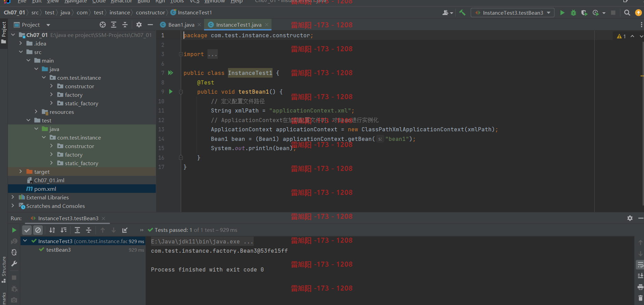Rerun the test in Run panel
The width and height of the screenshot is (644, 305).
click(x=14, y=230)
